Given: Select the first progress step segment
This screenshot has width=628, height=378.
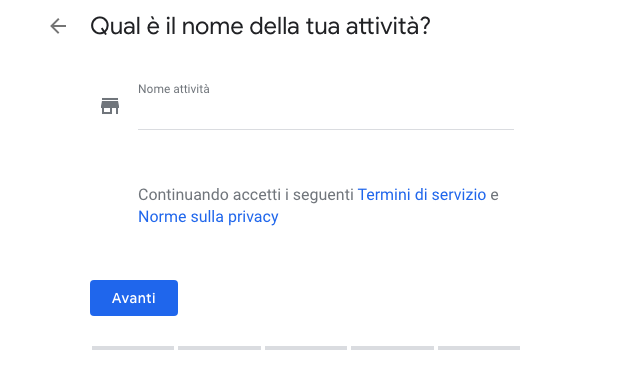Looking at the screenshot, I should tap(133, 348).
